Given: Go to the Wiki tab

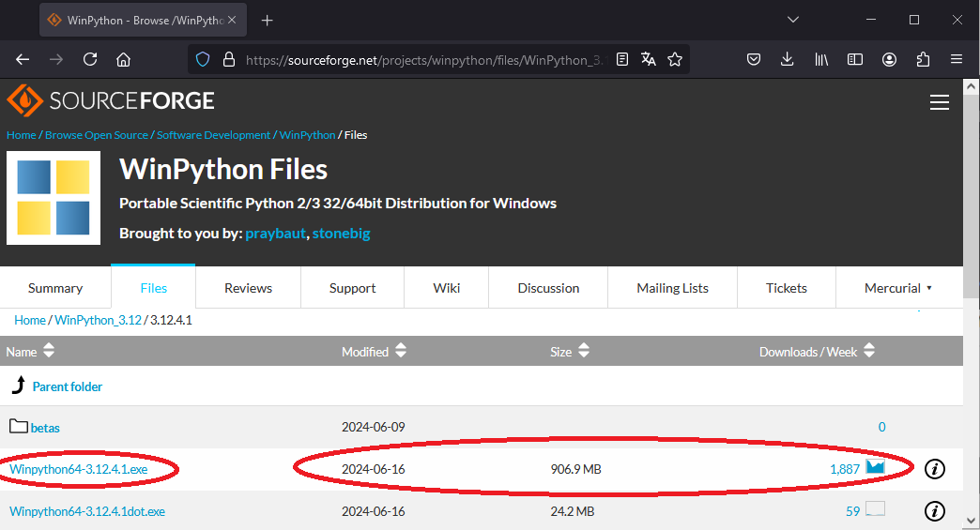Looking at the screenshot, I should point(446,288).
